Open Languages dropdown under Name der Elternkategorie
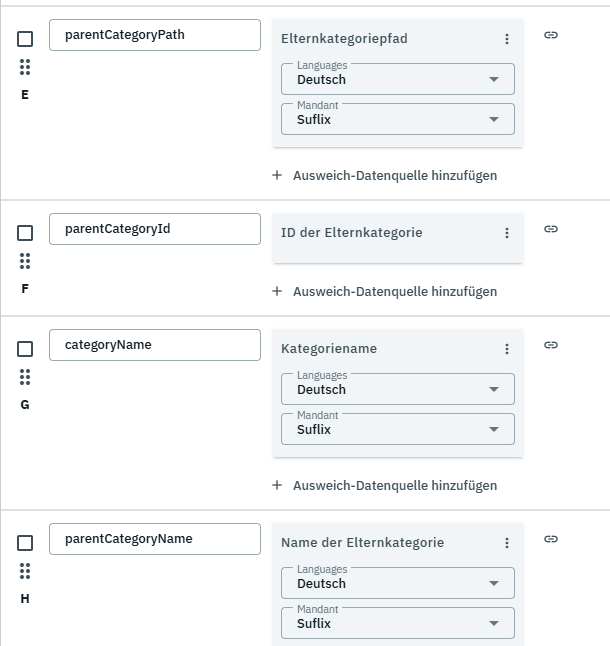This screenshot has width=610, height=646. coord(398,583)
